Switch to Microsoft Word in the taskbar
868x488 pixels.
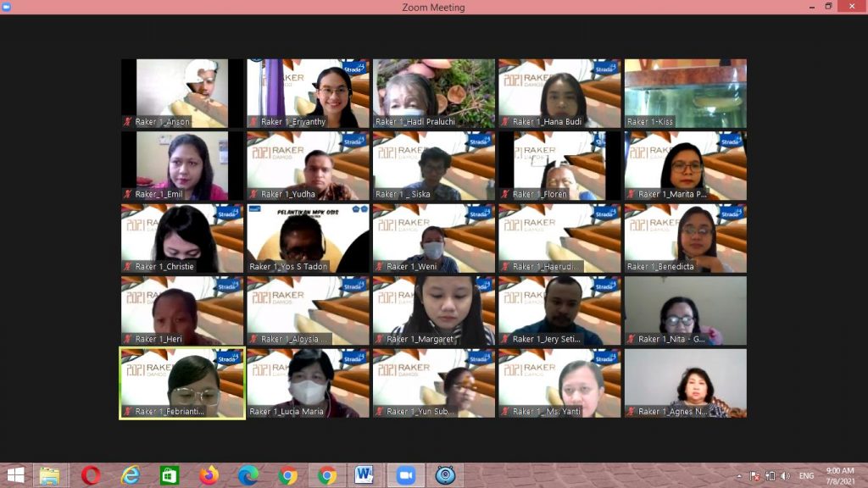364,475
